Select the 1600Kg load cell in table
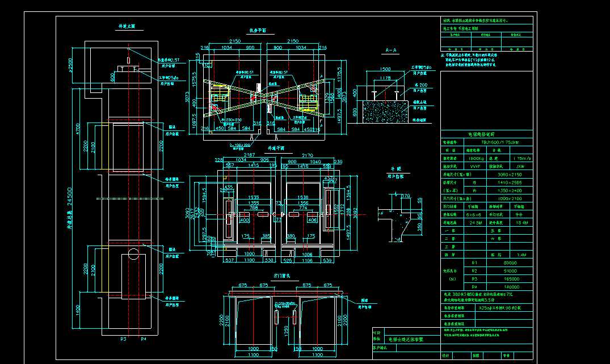The image size is (610, 364). [476, 159]
